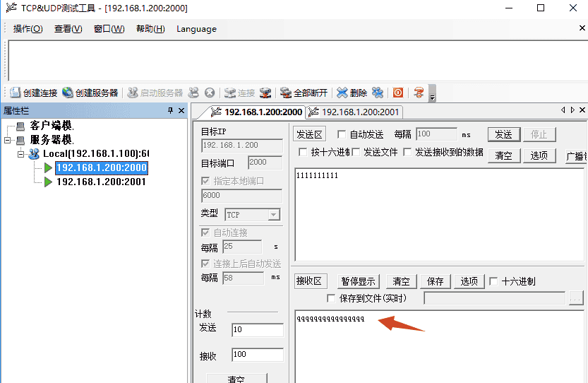This screenshot has width=588, height=383.
Task: Click the 保存 save button
Action: [x=435, y=281]
